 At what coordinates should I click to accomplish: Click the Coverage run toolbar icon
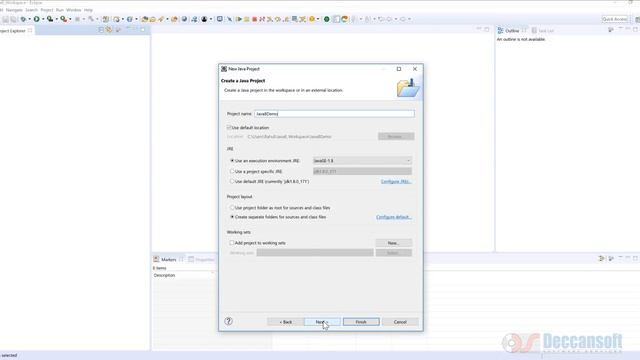click(x=50, y=19)
